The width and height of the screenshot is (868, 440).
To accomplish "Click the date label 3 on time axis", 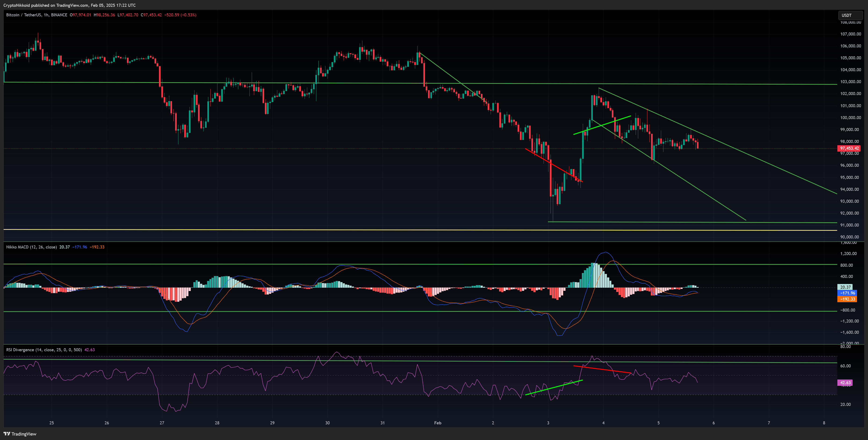I will pos(548,423).
